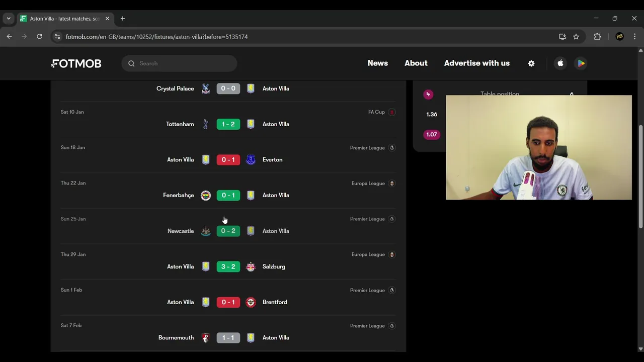Click the FA Cup label
Viewport: 644px width, 362px height.
coord(376,112)
